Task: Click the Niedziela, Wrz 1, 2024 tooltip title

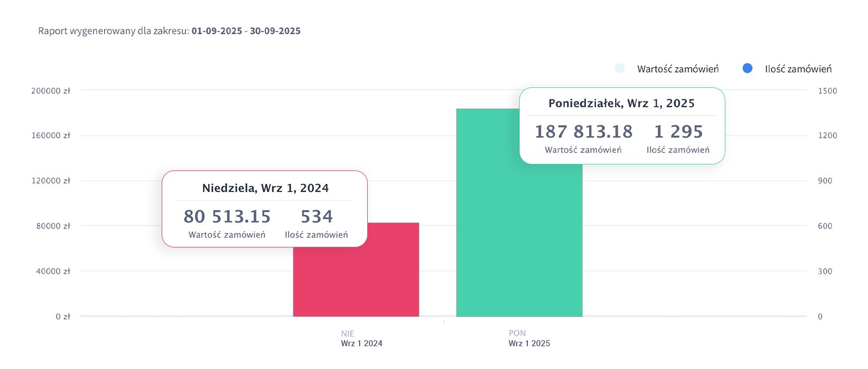Action: coord(265,188)
